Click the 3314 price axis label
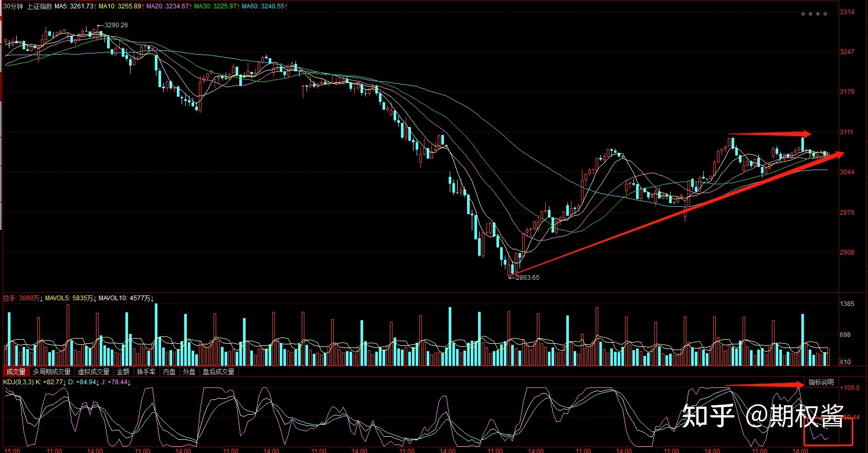The width and height of the screenshot is (868, 453). click(x=847, y=12)
